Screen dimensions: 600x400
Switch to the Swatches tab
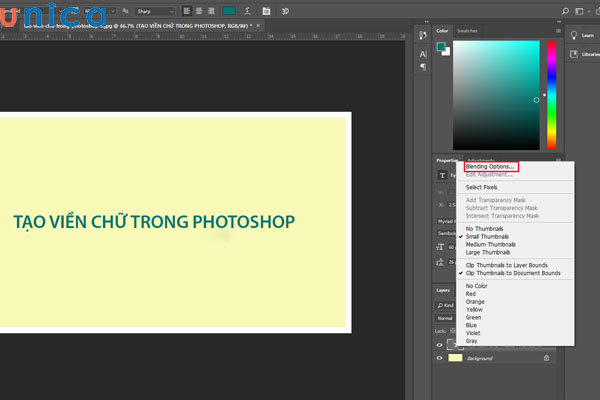467,31
